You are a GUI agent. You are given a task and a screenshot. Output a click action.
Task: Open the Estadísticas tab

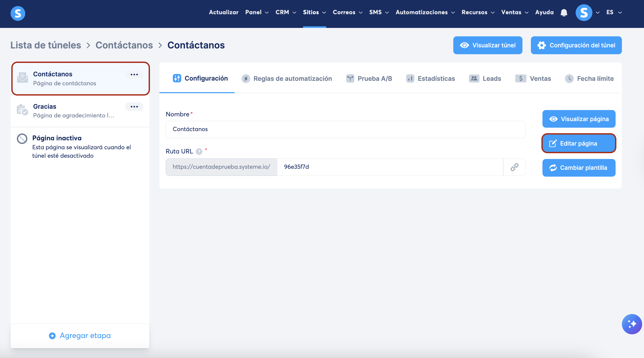tap(430, 78)
